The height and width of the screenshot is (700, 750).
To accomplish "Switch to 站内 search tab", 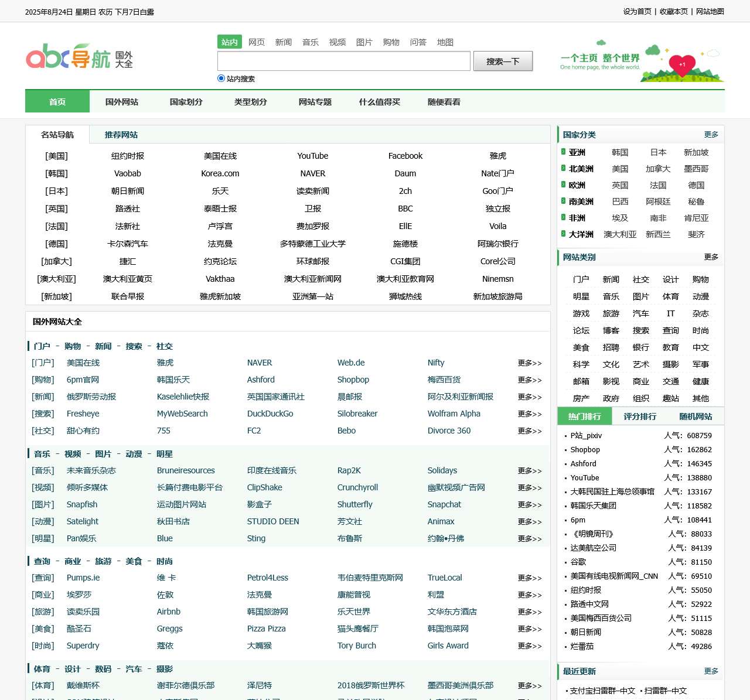I will 230,42.
